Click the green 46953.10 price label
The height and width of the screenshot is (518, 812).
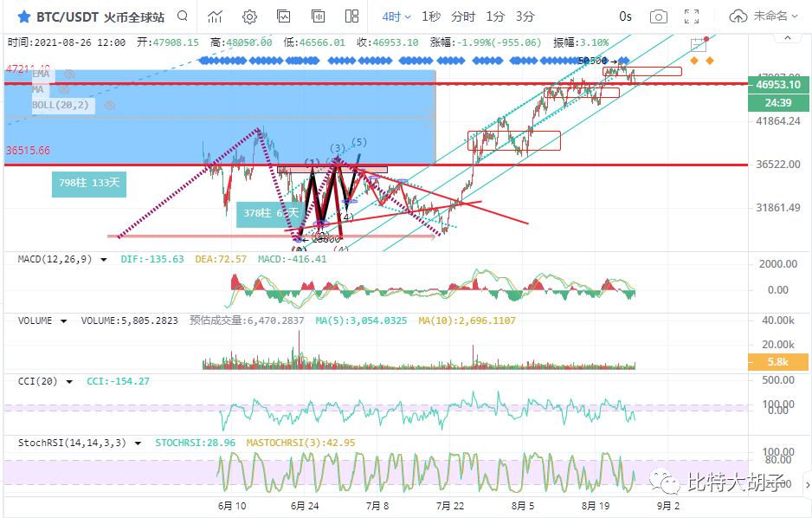pos(777,85)
